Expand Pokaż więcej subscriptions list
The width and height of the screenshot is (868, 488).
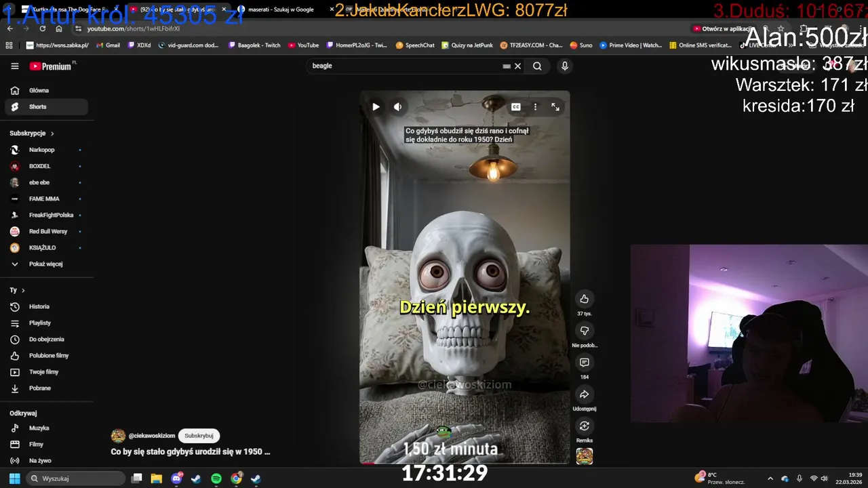tap(46, 264)
